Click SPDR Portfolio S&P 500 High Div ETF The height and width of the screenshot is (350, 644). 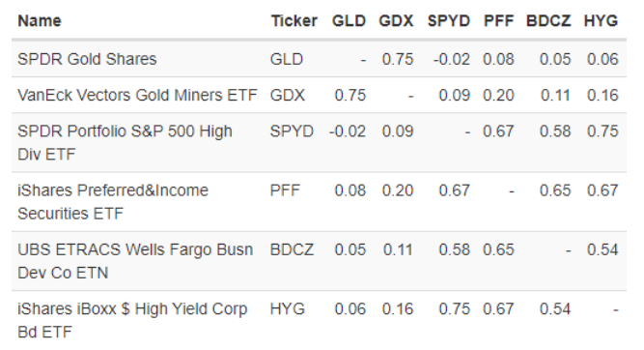(125, 143)
